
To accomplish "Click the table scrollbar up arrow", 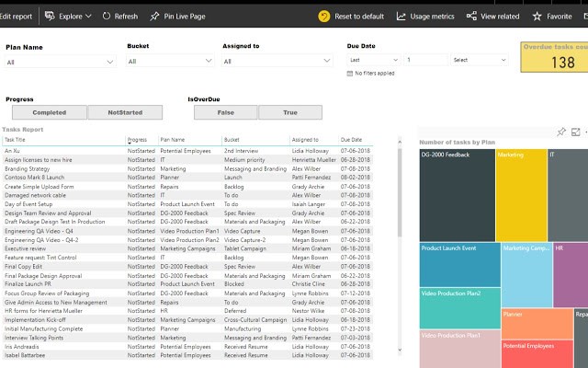I will 400,142.
